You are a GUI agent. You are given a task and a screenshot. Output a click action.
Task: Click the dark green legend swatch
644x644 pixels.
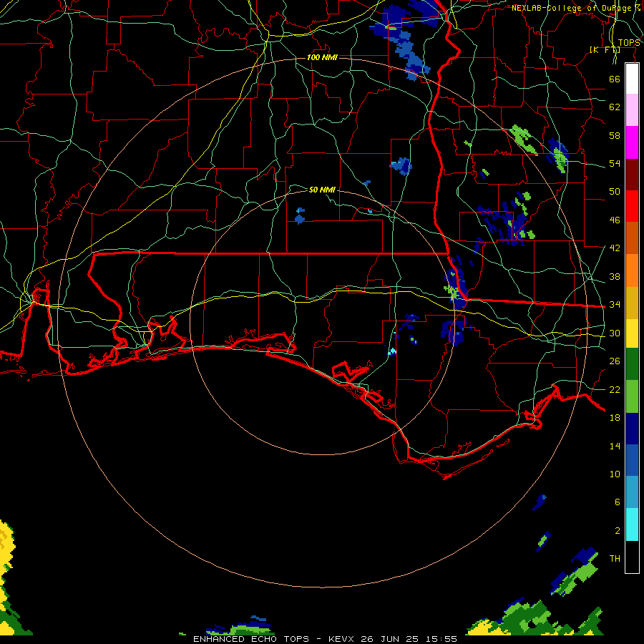[632, 364]
